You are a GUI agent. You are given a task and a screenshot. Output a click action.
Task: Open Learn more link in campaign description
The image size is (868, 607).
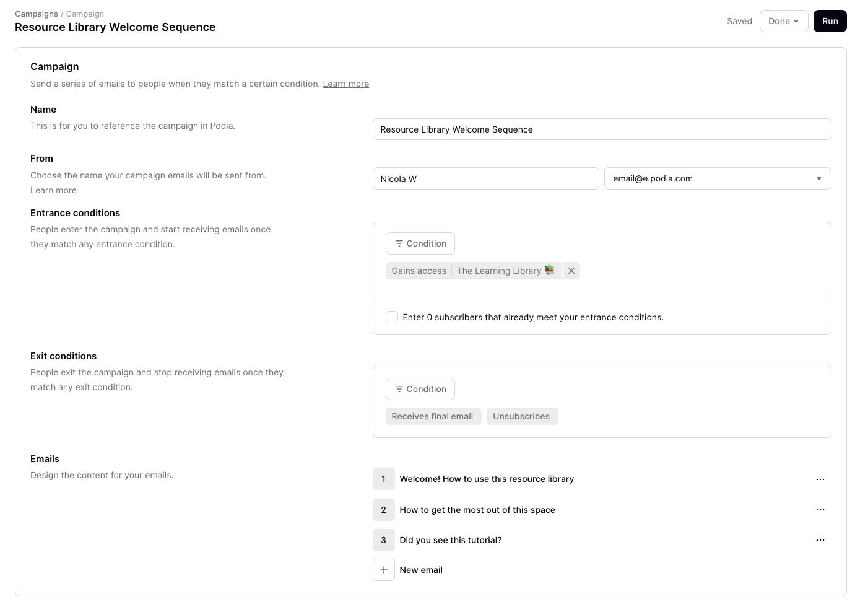tap(345, 84)
